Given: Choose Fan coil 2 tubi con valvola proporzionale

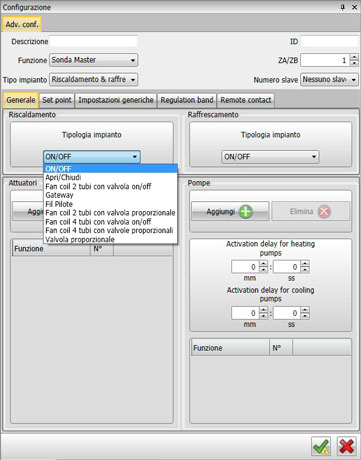Looking at the screenshot, I should coord(110,213).
